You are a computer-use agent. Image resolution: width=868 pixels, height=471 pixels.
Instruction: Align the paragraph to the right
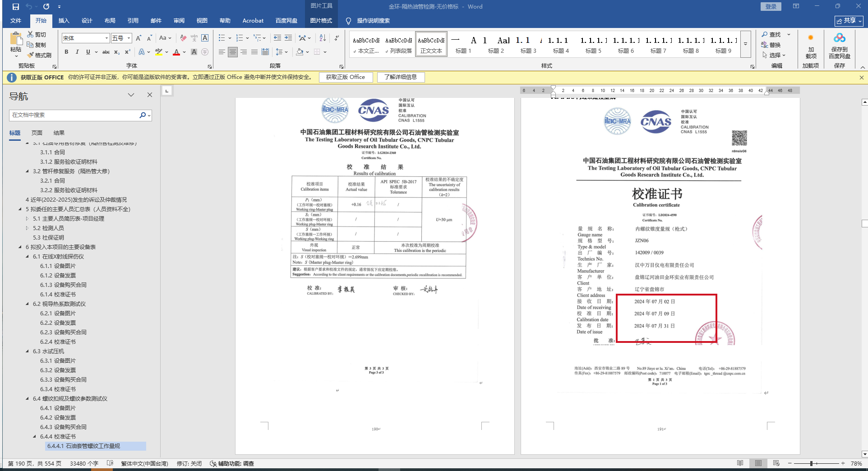tap(244, 52)
